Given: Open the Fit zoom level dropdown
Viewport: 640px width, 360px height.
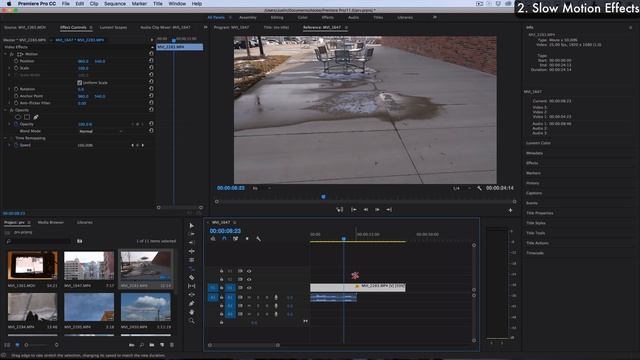Looking at the screenshot, I should pos(262,188).
